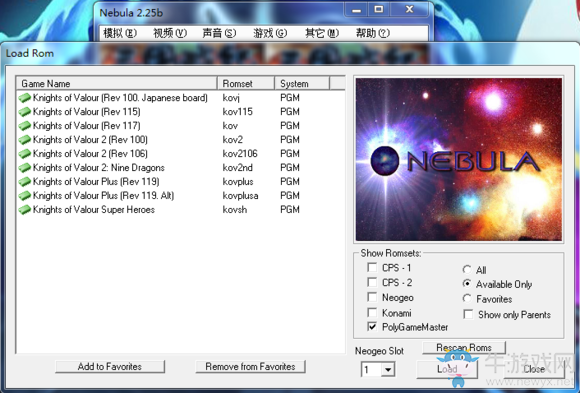Enable the CPS - 1 checkbox
580x393 pixels.
[372, 267]
